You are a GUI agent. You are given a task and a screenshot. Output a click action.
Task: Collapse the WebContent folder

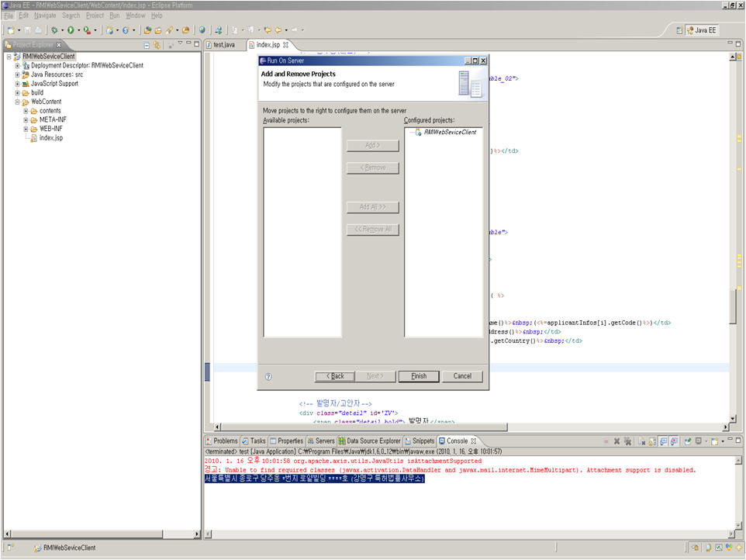17,102
